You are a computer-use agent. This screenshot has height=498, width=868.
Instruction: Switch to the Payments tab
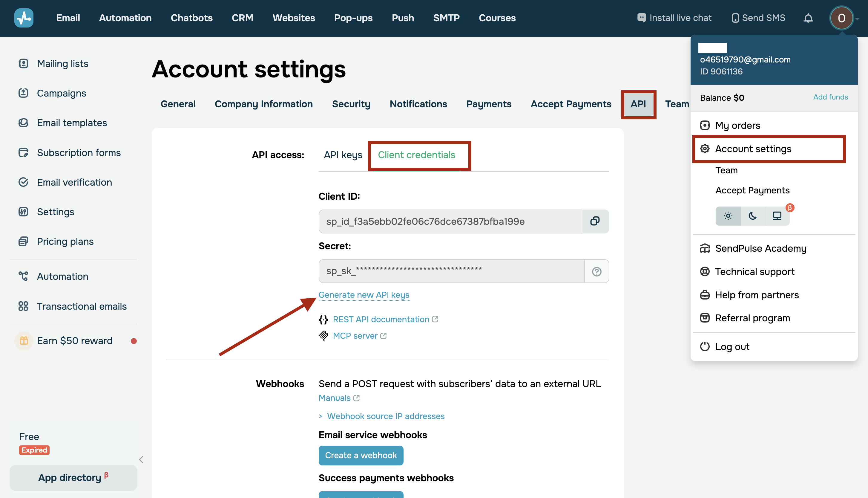(489, 104)
